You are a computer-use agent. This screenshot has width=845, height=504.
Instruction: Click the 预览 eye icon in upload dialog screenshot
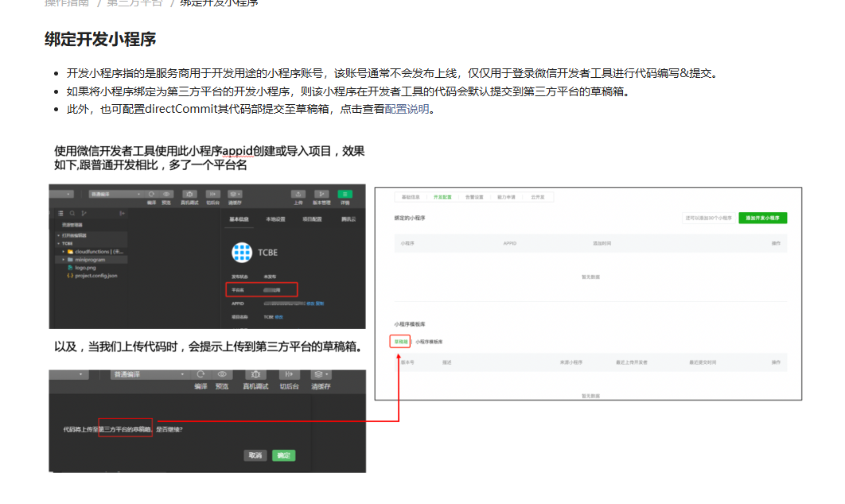coord(222,374)
